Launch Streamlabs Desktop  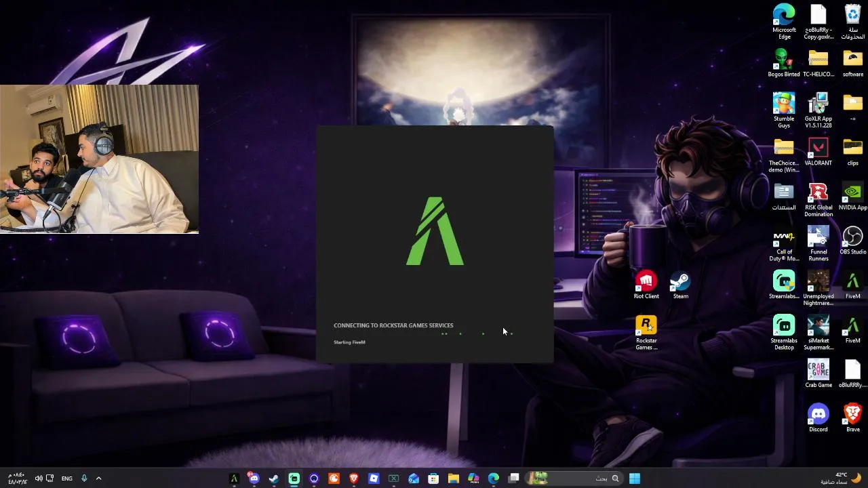784,333
